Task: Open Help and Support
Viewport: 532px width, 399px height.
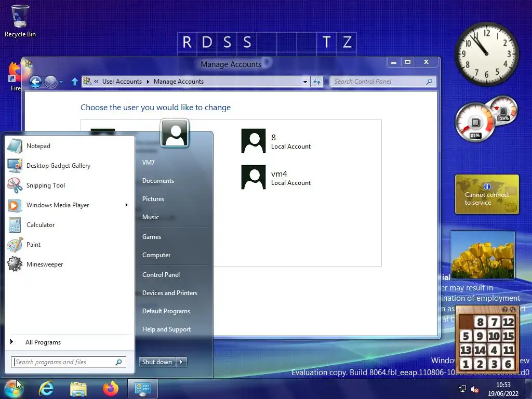Action: point(166,329)
